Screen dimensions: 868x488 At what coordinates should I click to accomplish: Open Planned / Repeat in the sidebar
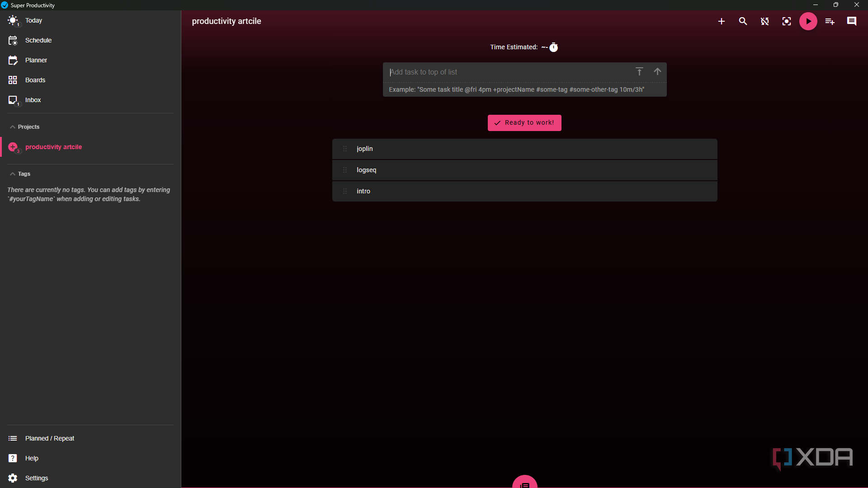pos(90,438)
